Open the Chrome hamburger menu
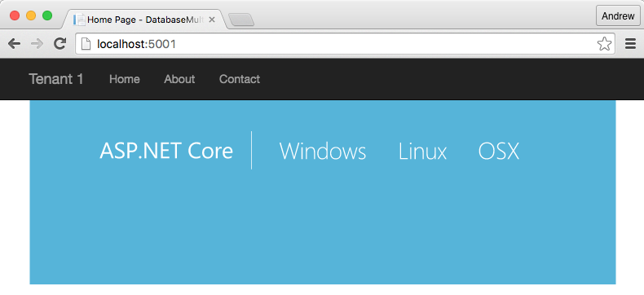 (x=630, y=43)
